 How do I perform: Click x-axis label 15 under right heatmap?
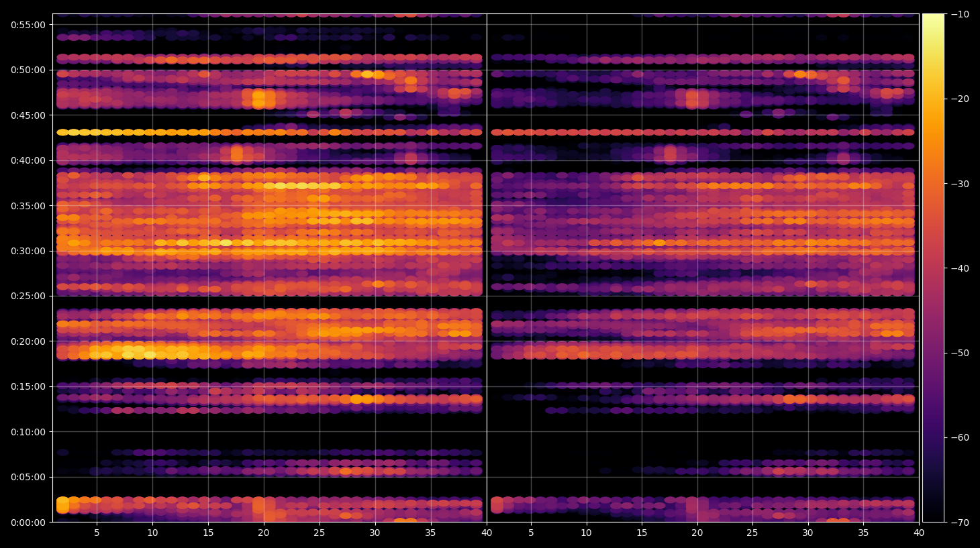[642, 533]
